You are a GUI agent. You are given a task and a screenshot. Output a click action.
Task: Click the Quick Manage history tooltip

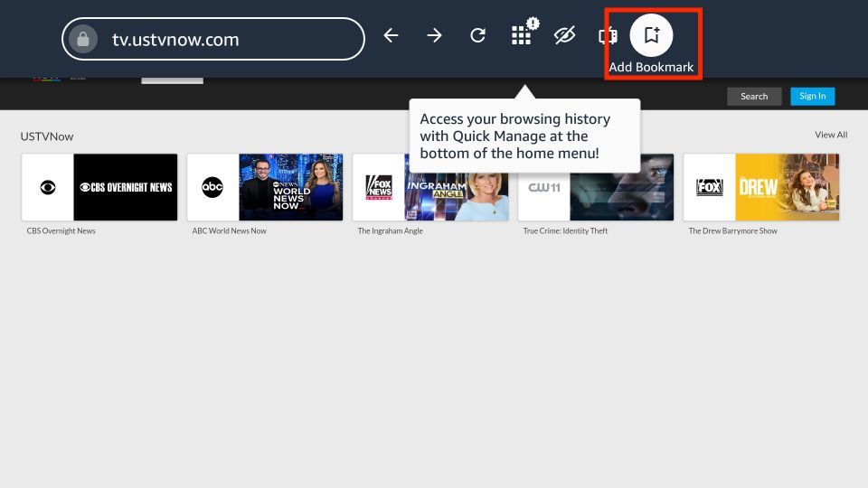tap(524, 136)
